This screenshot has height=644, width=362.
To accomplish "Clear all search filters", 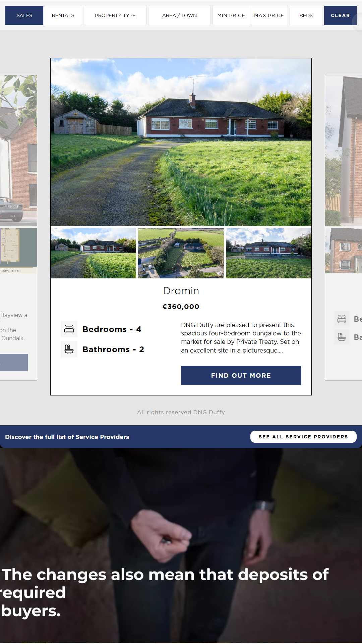I will (340, 15).
